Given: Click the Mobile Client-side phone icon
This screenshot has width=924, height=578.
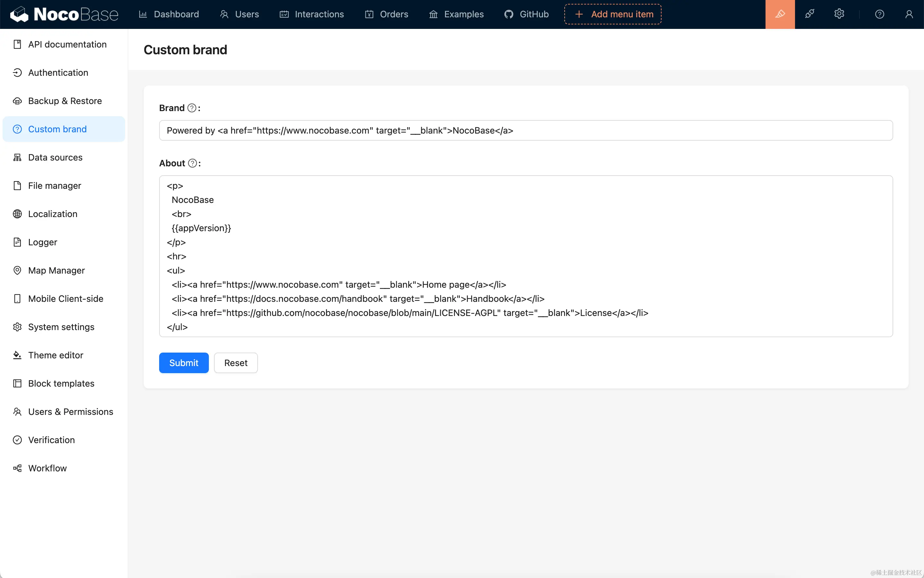Looking at the screenshot, I should [17, 299].
